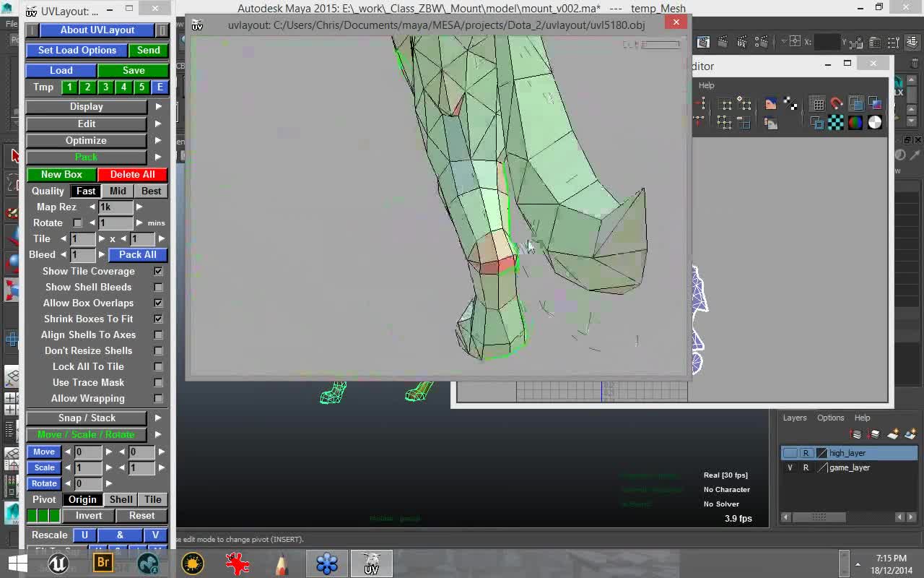Toggle visibility box of high_layer

pyautogui.click(x=790, y=453)
